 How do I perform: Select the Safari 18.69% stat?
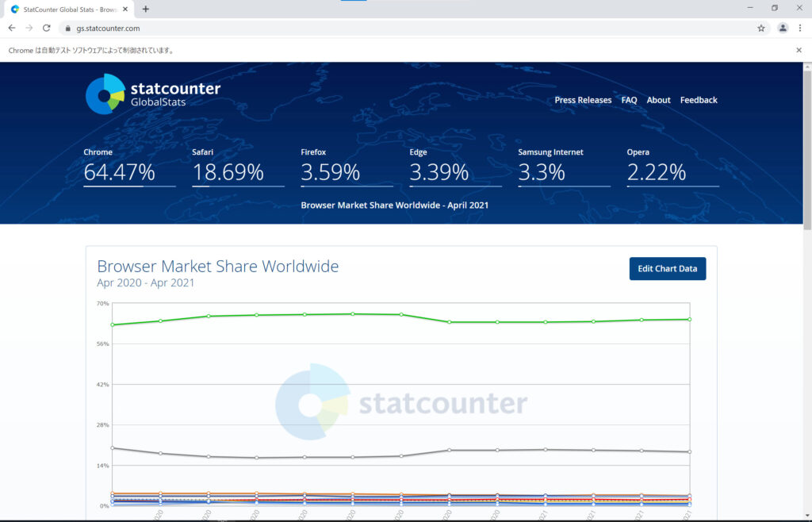point(238,167)
